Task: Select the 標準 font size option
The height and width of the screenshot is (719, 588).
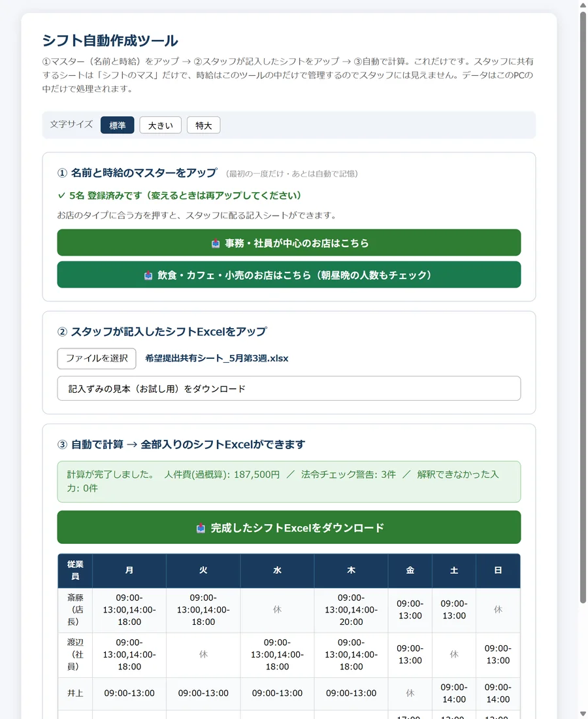Action: (x=118, y=125)
